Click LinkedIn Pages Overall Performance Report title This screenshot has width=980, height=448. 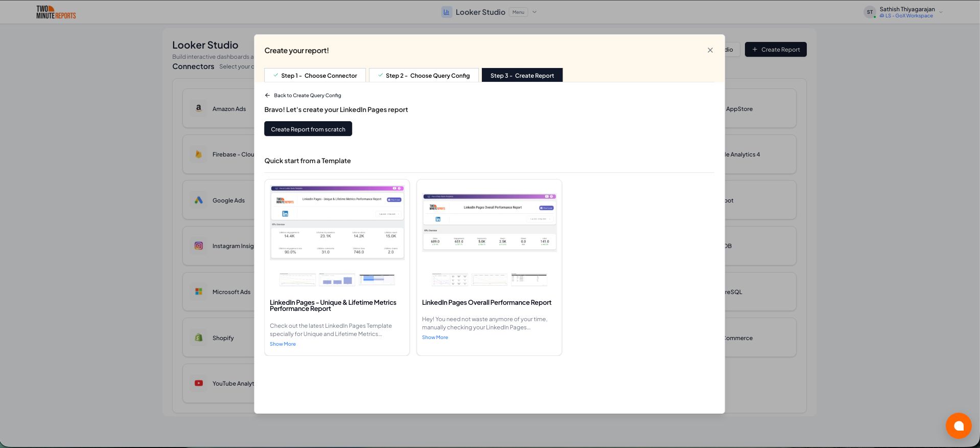pos(486,302)
